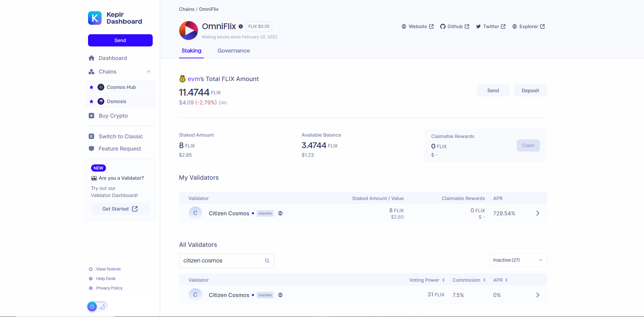Click Inactive badge in All Validators row
Viewport: 644px width, 317px height.
(265, 295)
